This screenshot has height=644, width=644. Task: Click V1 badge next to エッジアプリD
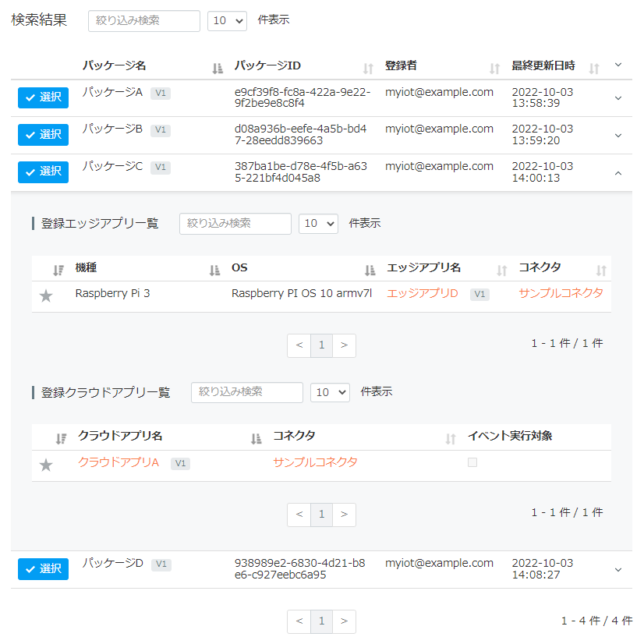[479, 294]
